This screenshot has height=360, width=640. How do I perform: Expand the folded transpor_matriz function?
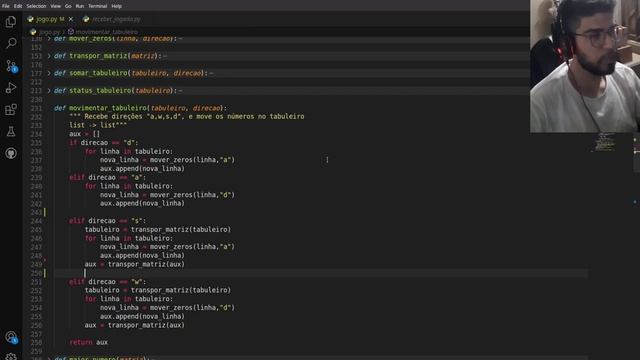[49, 56]
